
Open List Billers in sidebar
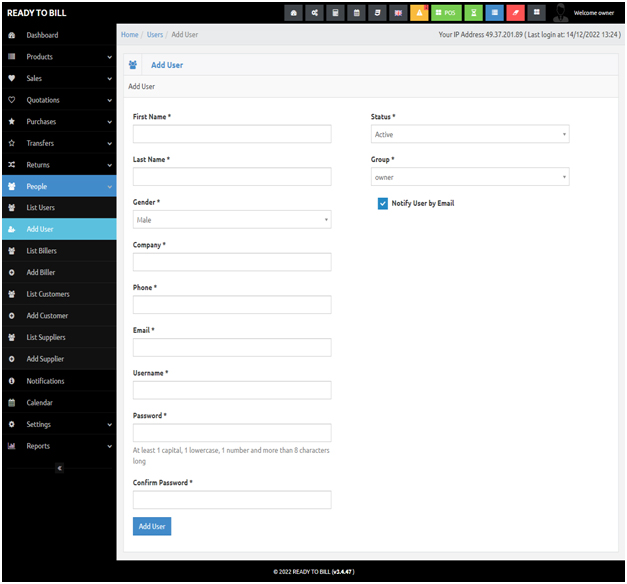coord(59,251)
